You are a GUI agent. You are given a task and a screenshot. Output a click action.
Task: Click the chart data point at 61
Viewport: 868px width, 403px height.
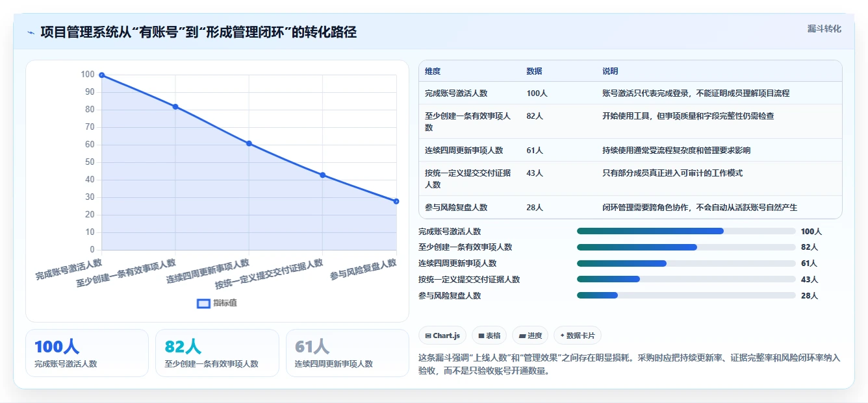249,143
